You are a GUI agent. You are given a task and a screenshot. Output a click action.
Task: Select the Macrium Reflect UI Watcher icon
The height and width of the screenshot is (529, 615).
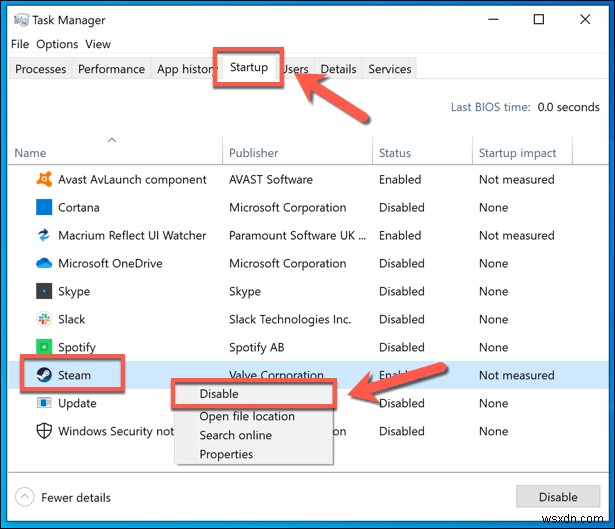tap(44, 236)
